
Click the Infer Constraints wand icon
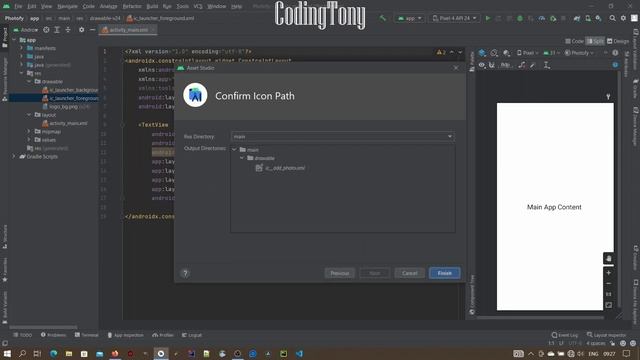[533, 65]
